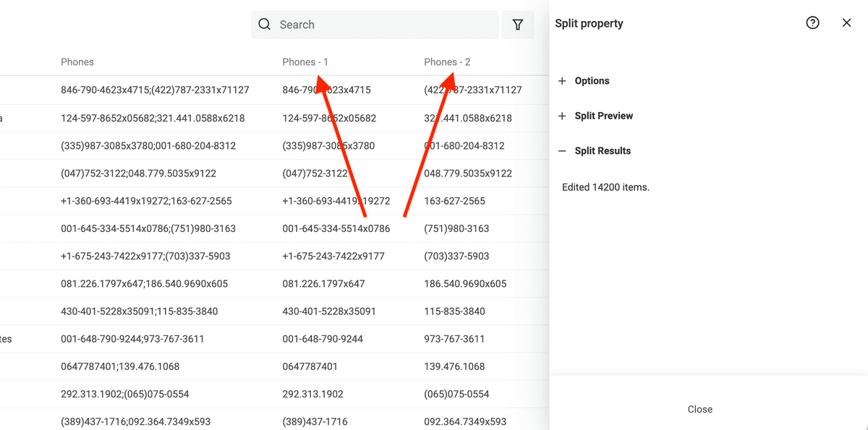Open the filter funnel icon
The image size is (868, 430).
518,25
